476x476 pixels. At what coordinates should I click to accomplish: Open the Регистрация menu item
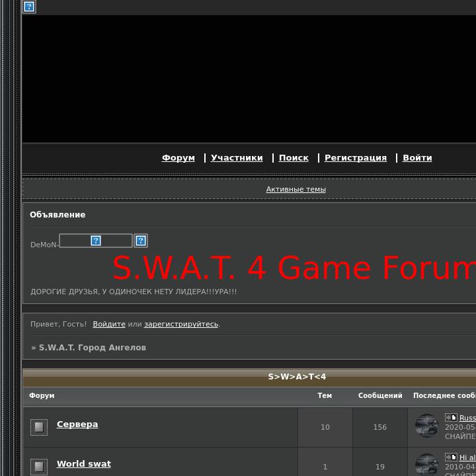[356, 157]
